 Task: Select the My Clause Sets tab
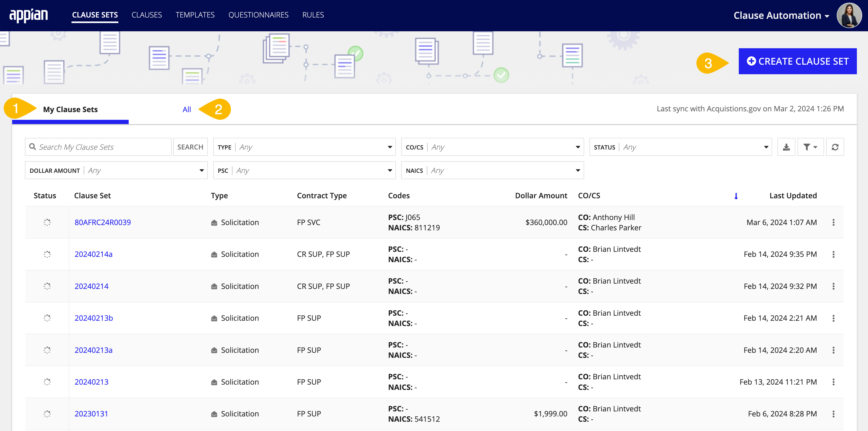(x=70, y=109)
